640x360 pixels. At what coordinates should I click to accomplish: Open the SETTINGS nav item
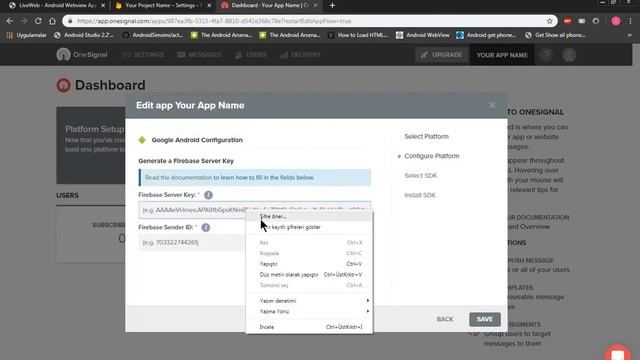point(143,55)
